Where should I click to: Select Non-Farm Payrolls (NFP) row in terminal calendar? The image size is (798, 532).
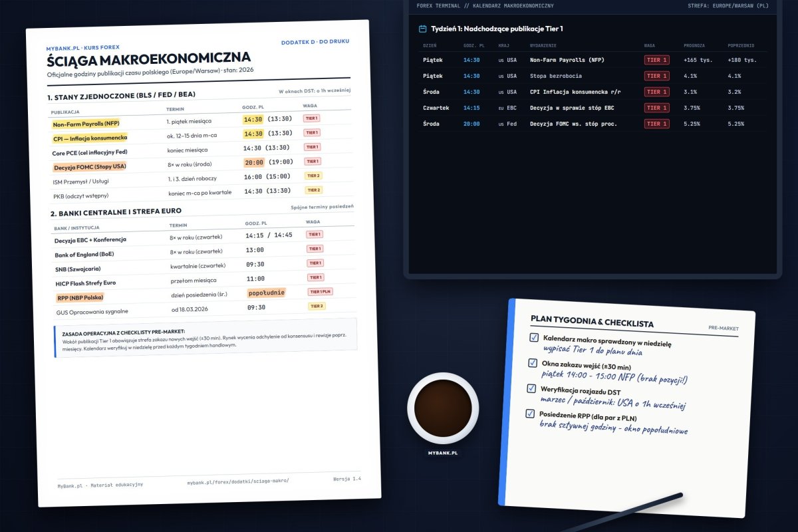click(x=593, y=60)
